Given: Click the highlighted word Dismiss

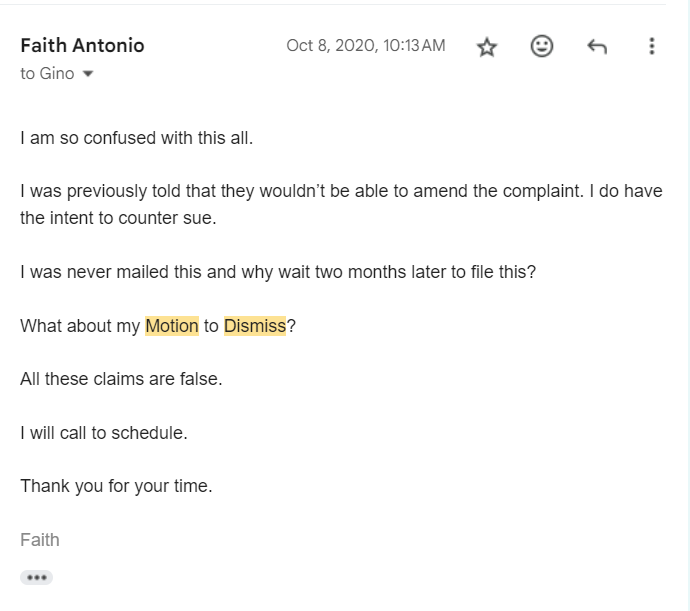Looking at the screenshot, I should 255,326.
